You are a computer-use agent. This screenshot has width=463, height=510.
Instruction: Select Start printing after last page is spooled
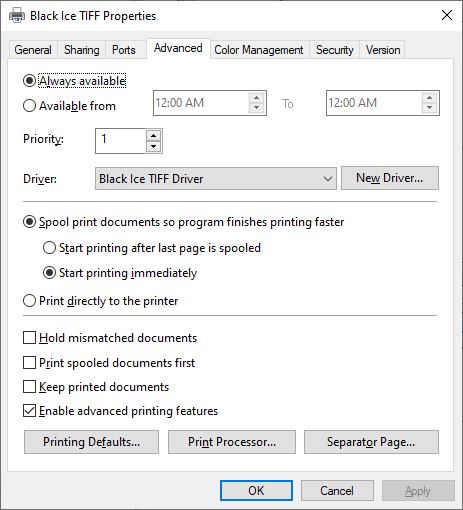pyautogui.click(x=49, y=248)
